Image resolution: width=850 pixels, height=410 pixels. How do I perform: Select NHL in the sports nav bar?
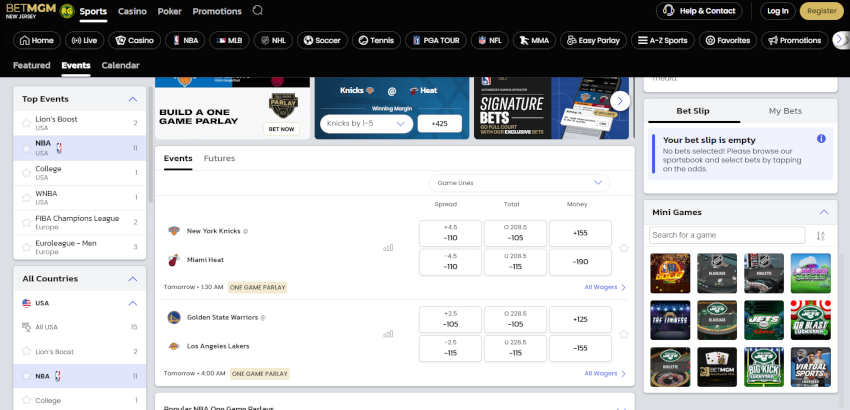(x=273, y=40)
